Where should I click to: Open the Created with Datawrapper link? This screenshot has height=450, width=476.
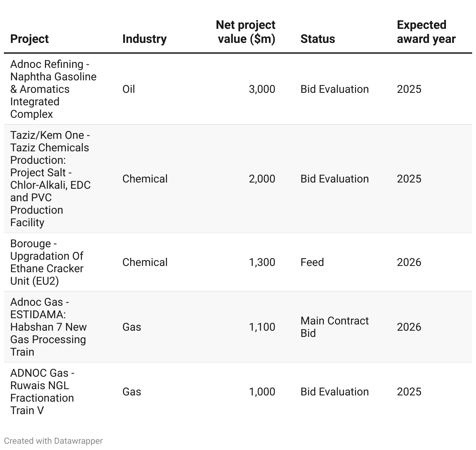pos(53,441)
